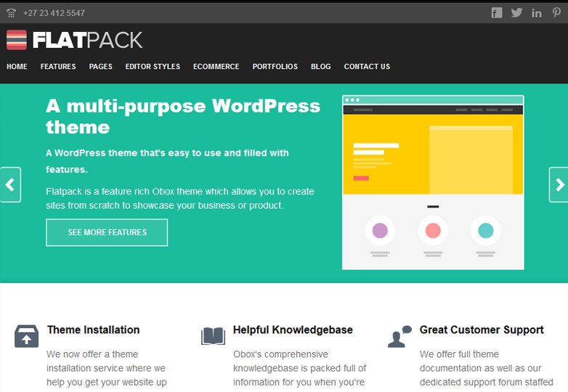Click the red circle in mockup image
This screenshot has height=392, width=568.
point(433,231)
